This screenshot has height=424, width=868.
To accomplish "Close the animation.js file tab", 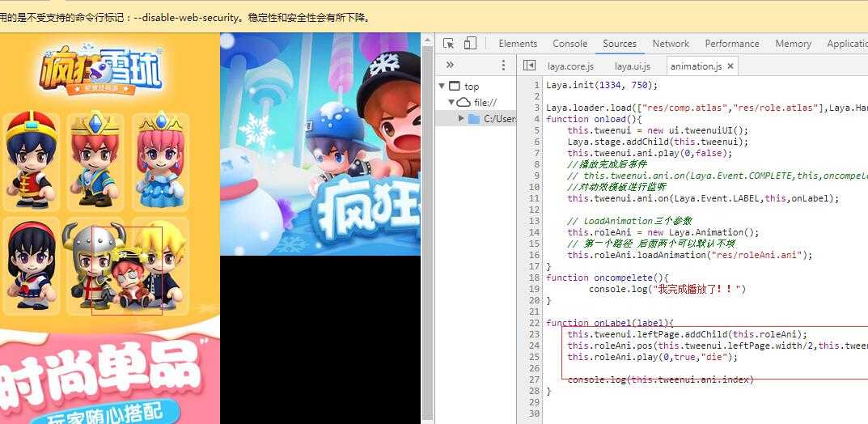I will (x=730, y=66).
